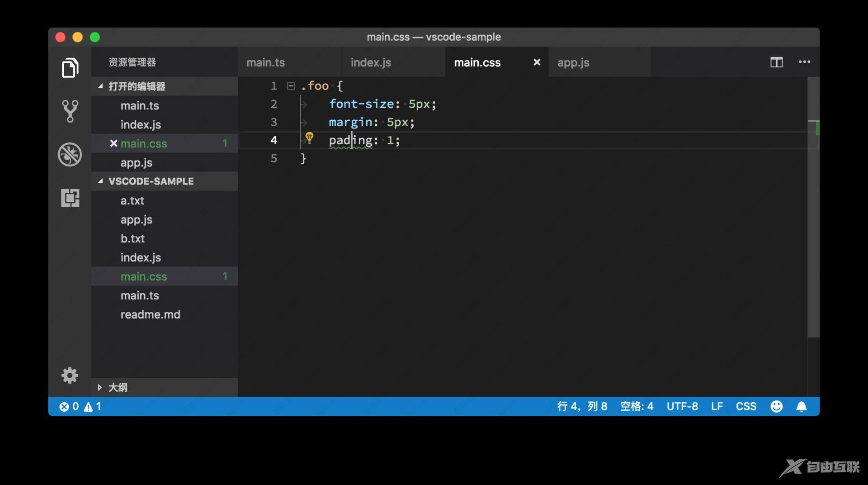
Task: Click the lightbulb quick fix icon
Action: (x=309, y=138)
